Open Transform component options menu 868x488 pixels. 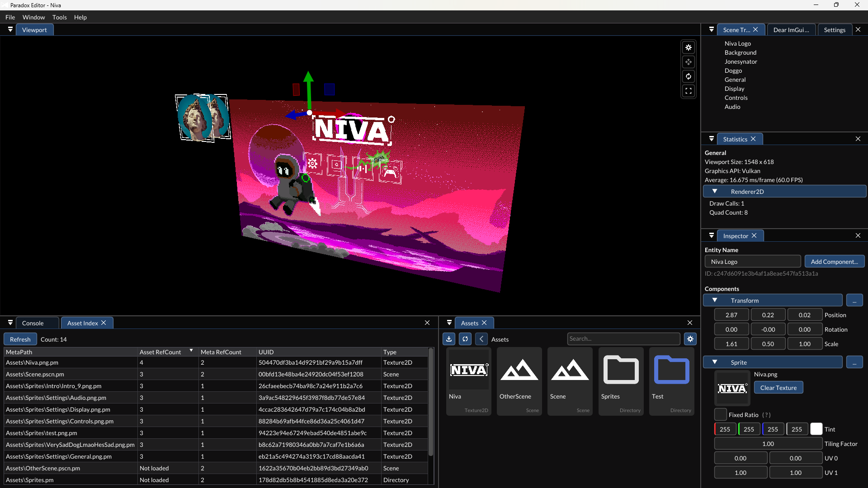[x=854, y=300]
